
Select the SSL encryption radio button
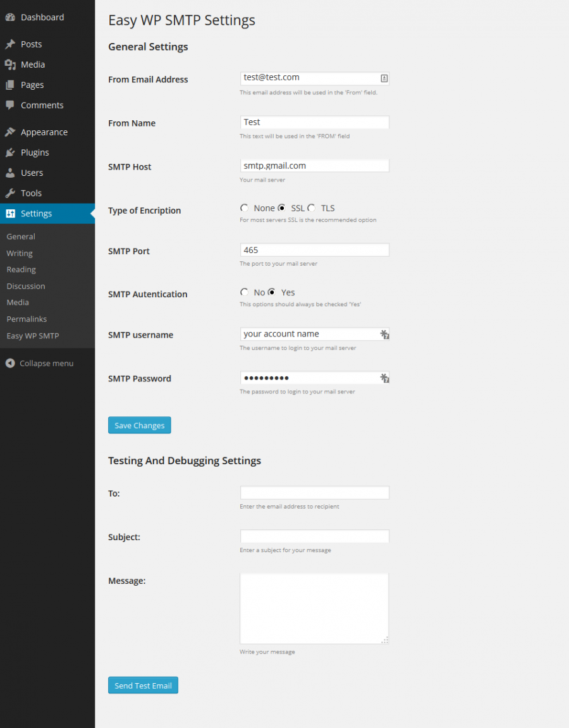pyautogui.click(x=281, y=207)
